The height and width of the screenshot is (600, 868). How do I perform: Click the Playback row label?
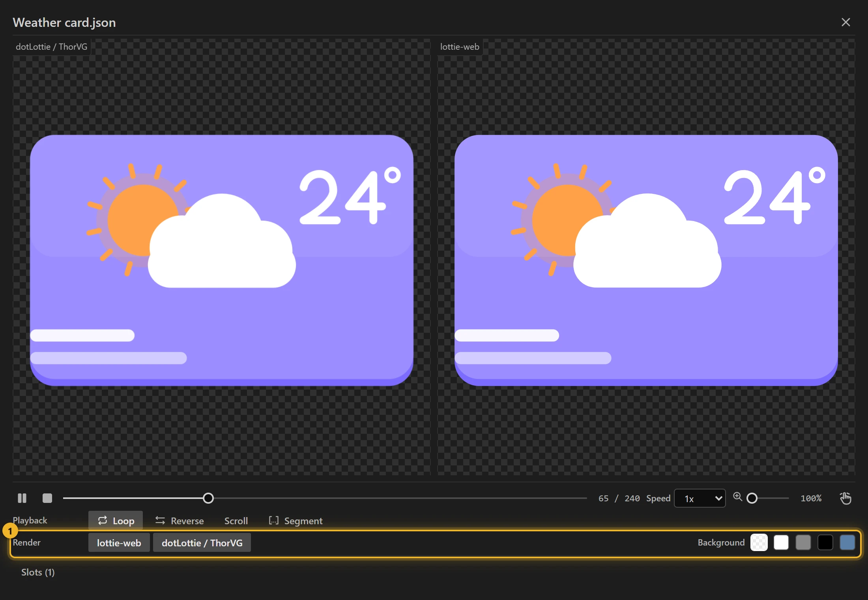(30, 520)
